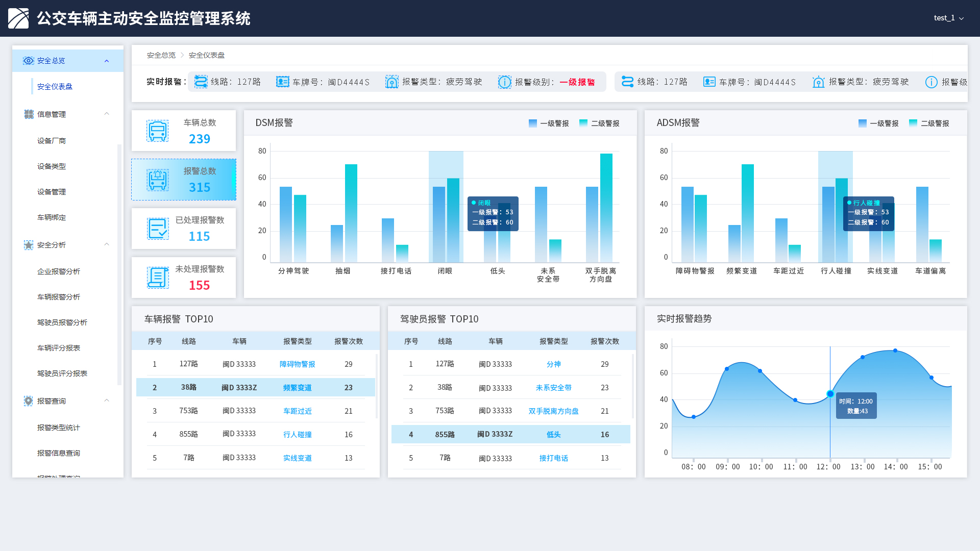Viewport: 980px width, 551px height.
Task: Click the document icon for 未处理报警数
Action: (x=158, y=278)
